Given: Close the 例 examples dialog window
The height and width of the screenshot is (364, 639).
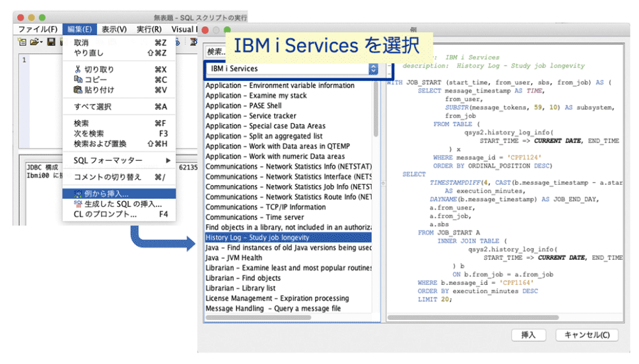Looking at the screenshot, I should [205, 30].
